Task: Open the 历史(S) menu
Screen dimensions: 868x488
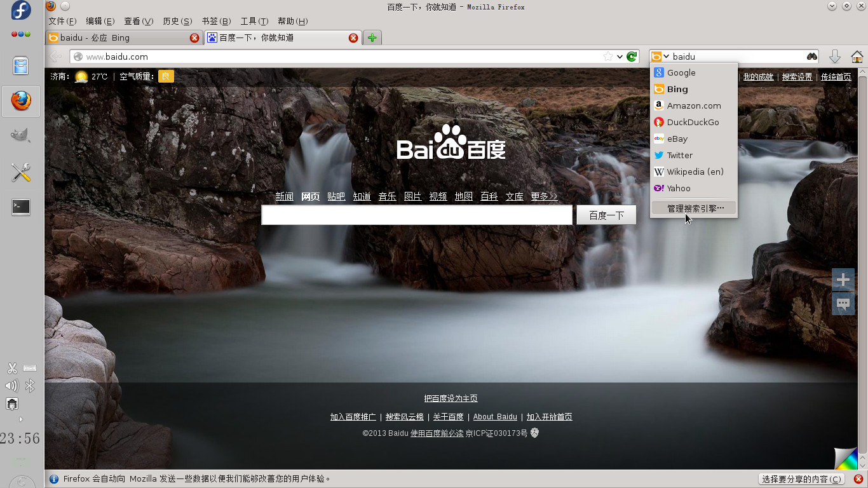Action: point(177,21)
